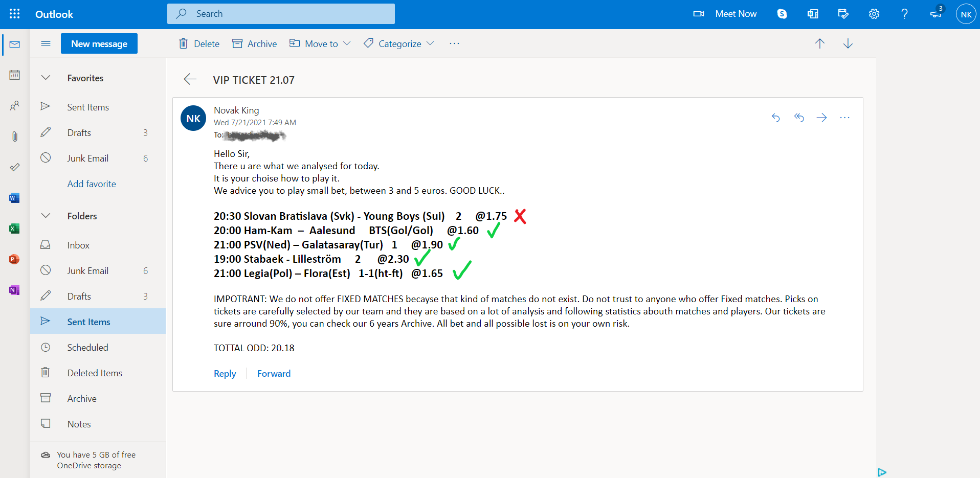Select Sent Items under Folders
Viewport: 980px width, 478px height.
pyautogui.click(x=98, y=322)
